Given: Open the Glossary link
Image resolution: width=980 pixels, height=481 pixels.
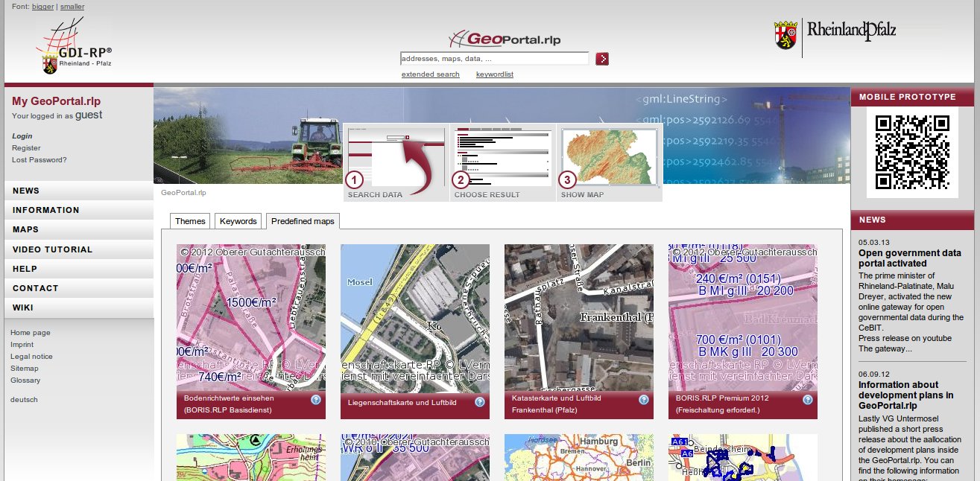Looking at the screenshot, I should pyautogui.click(x=25, y=380).
